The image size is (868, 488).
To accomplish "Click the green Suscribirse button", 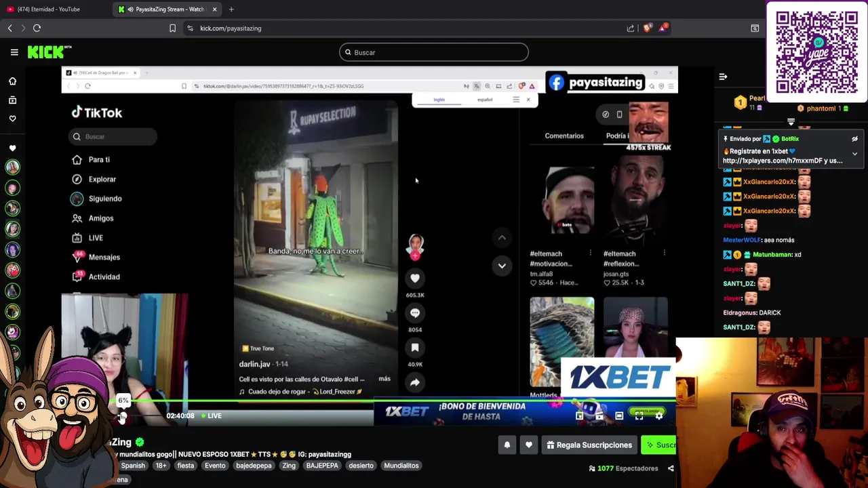I will point(660,445).
